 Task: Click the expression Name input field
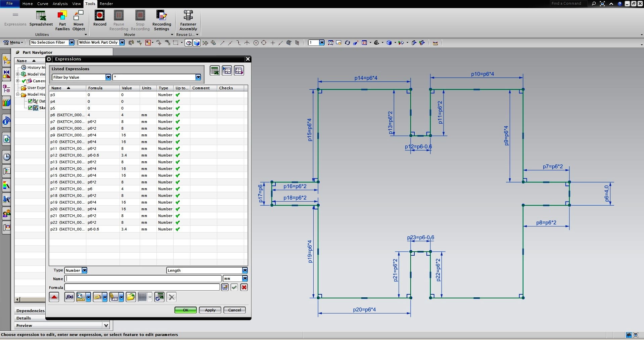pos(143,279)
